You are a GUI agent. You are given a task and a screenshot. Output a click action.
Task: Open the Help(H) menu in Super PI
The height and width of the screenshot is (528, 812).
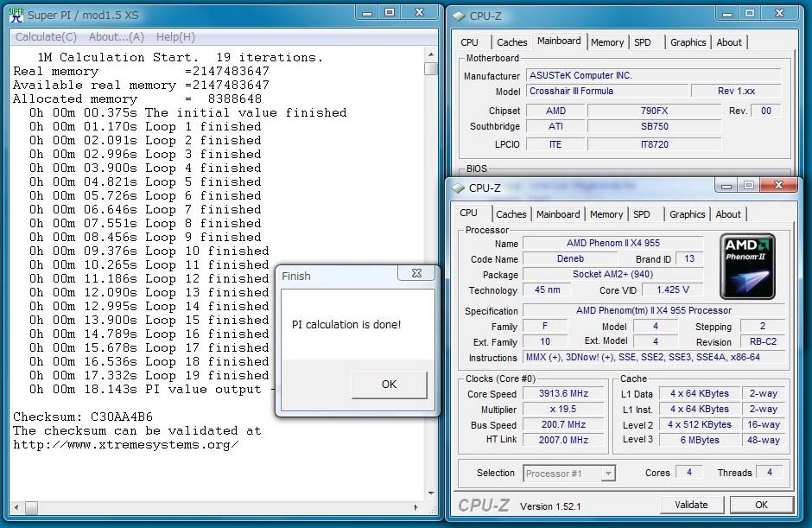point(175,37)
